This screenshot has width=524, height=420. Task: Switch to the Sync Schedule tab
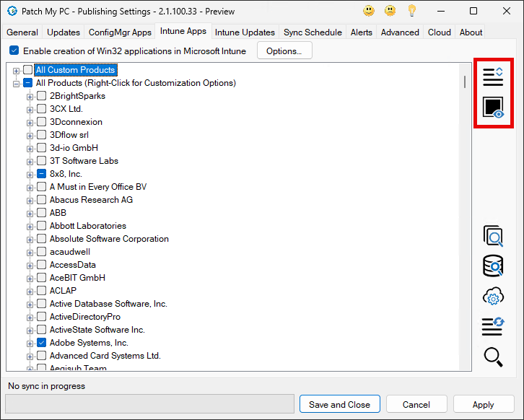click(x=313, y=32)
